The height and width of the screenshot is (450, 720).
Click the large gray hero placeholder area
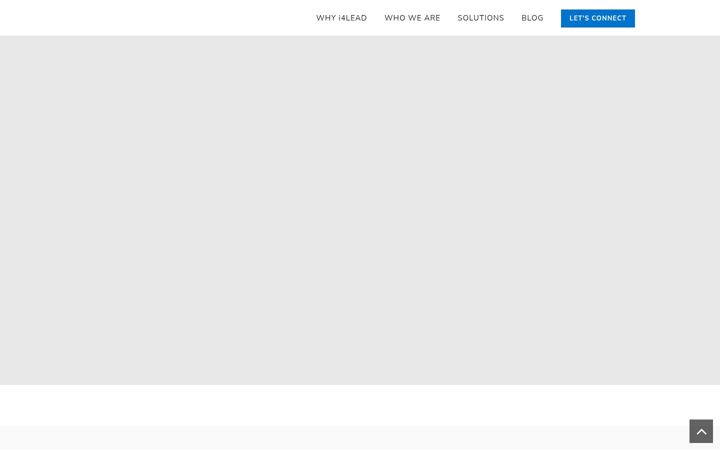(360, 210)
